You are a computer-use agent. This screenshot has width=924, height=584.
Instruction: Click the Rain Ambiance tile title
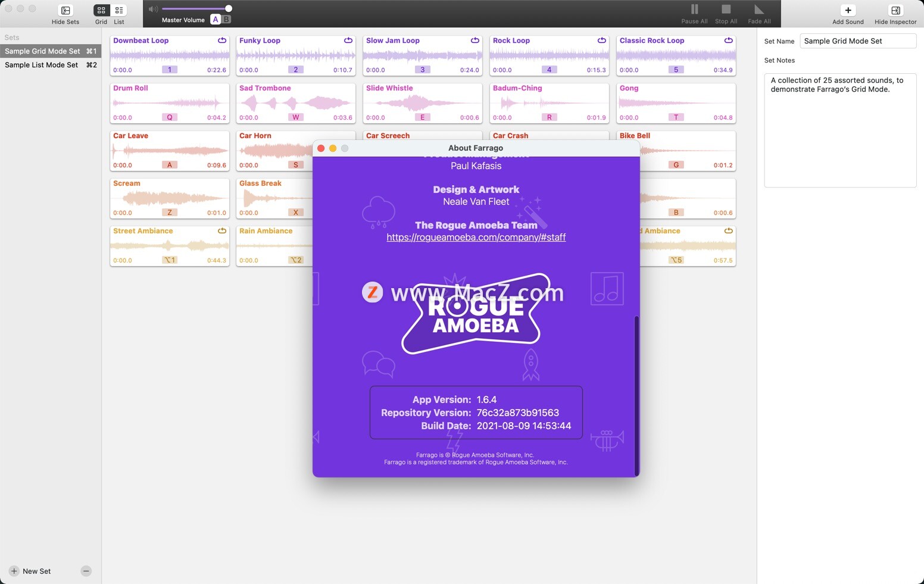tap(266, 231)
